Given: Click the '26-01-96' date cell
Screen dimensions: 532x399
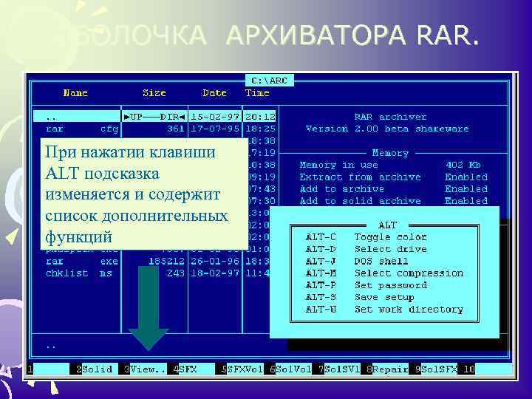Looking at the screenshot, I should [x=215, y=262].
